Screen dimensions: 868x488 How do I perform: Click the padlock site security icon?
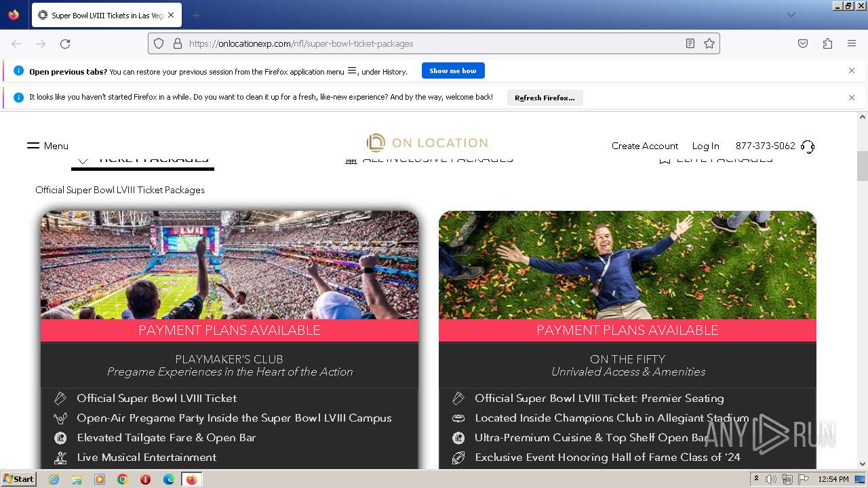coord(178,43)
